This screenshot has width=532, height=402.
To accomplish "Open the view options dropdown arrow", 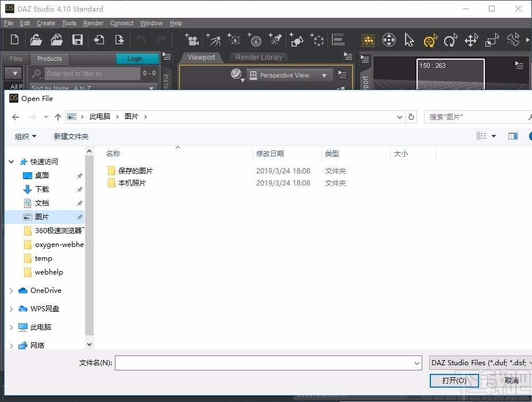I will pyautogui.click(x=494, y=136).
